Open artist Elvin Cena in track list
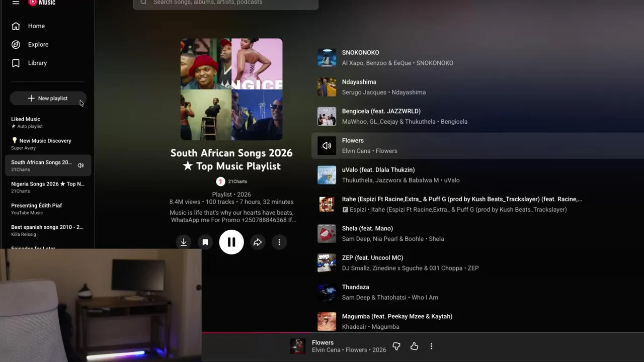 (356, 151)
